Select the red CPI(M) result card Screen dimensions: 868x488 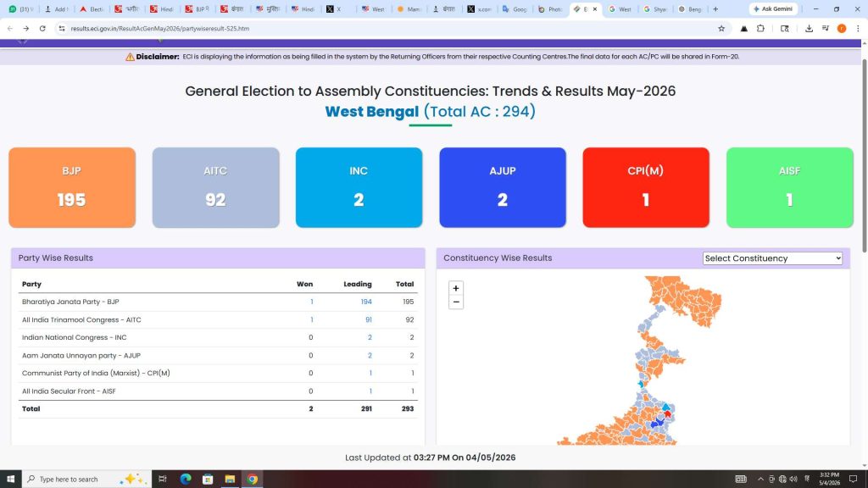646,187
